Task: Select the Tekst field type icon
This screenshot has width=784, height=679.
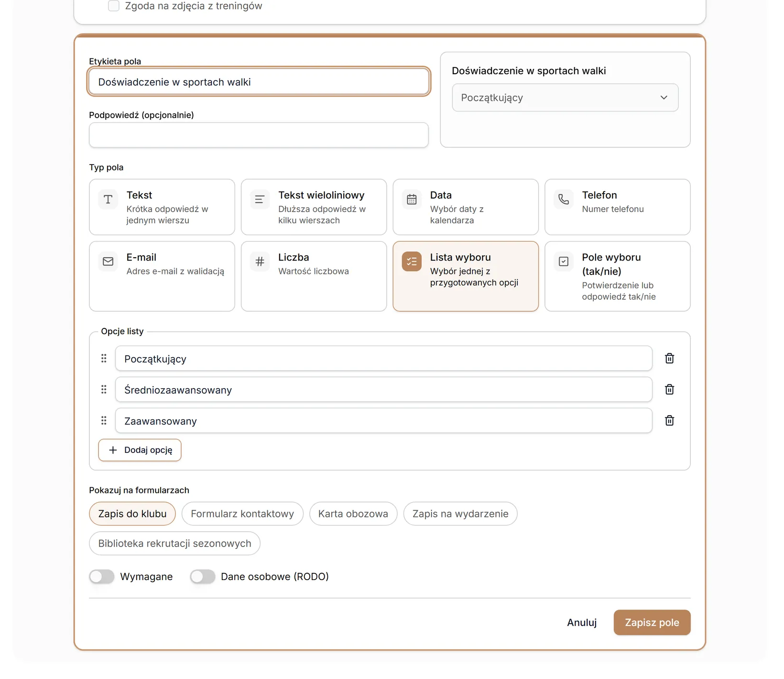Action: [108, 199]
